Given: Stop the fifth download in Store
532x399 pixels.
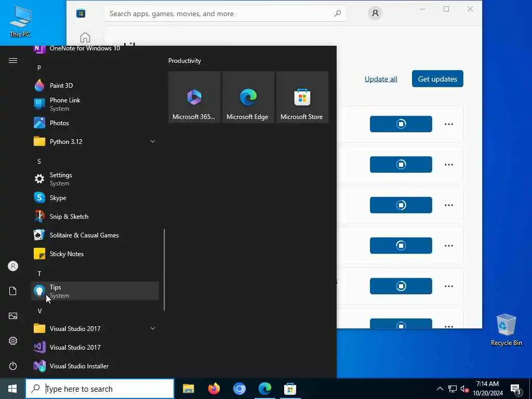Looking at the screenshot, I should 401,286.
